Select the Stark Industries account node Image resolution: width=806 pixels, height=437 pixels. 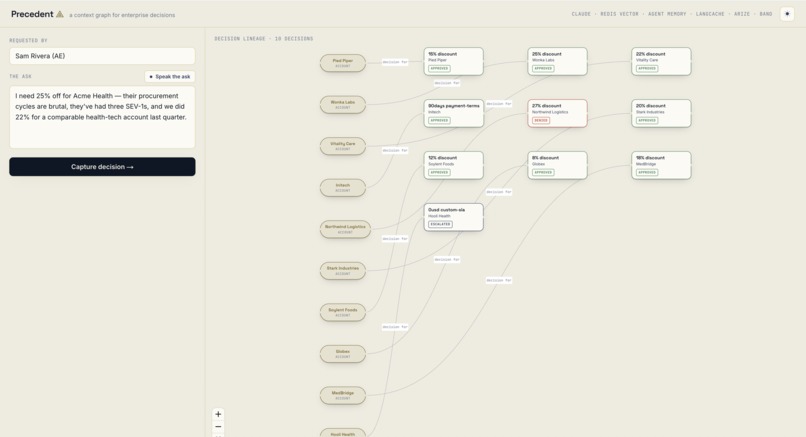click(343, 270)
